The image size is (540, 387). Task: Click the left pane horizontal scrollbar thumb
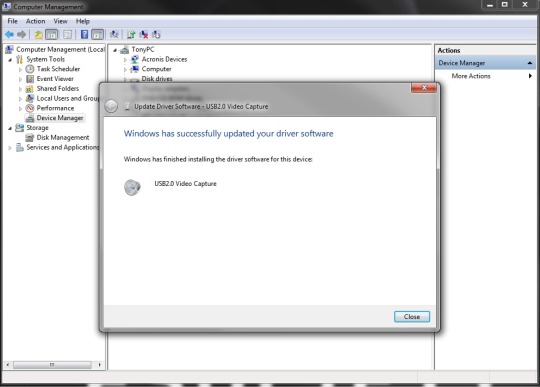pos(52,365)
